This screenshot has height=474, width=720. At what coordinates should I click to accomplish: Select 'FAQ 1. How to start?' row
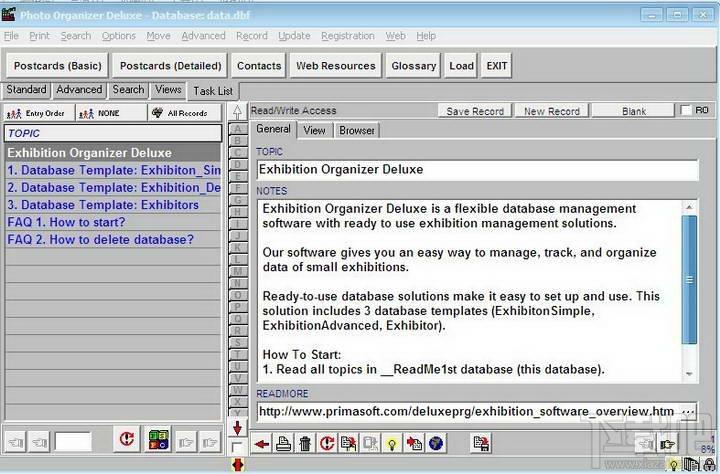pos(113,222)
